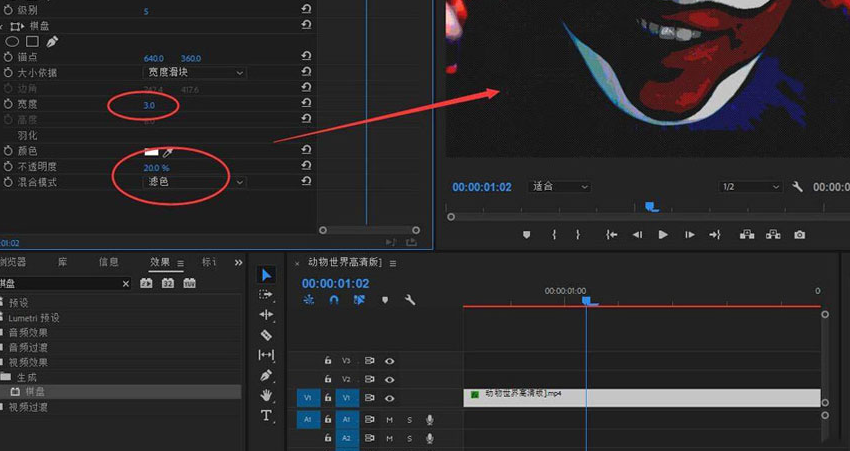Switch to the 信息 tab
Image resolution: width=850 pixels, height=451 pixels.
click(x=108, y=262)
